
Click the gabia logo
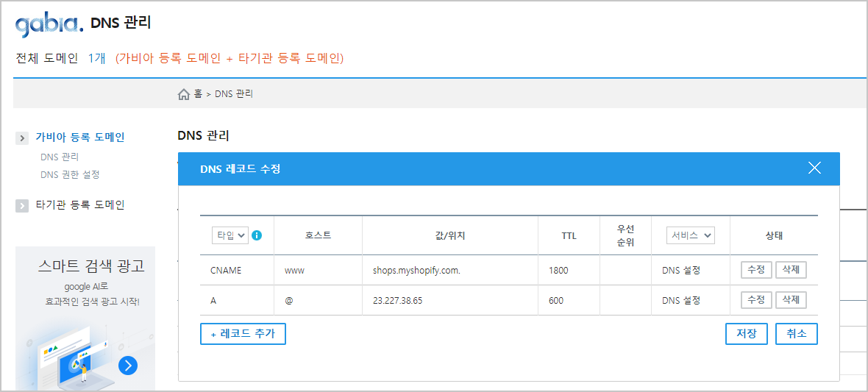(49, 25)
